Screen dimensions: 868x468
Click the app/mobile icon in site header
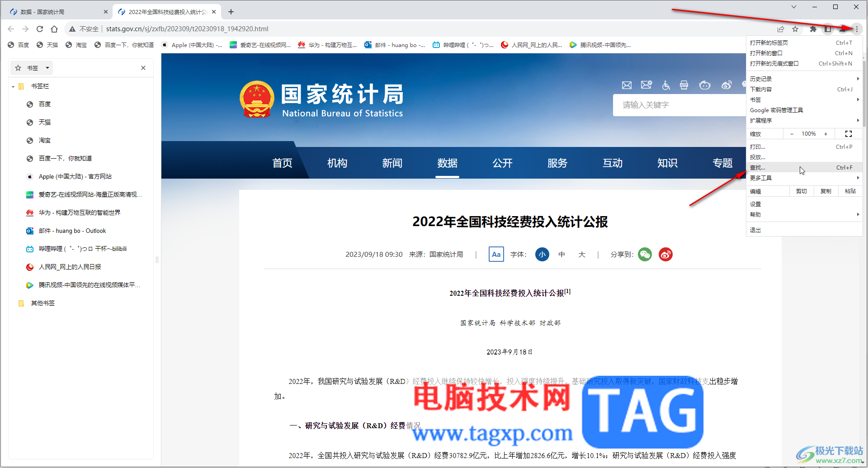click(684, 85)
